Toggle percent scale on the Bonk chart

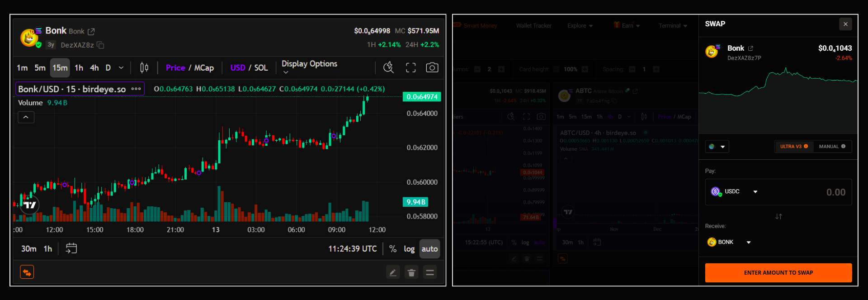[393, 249]
